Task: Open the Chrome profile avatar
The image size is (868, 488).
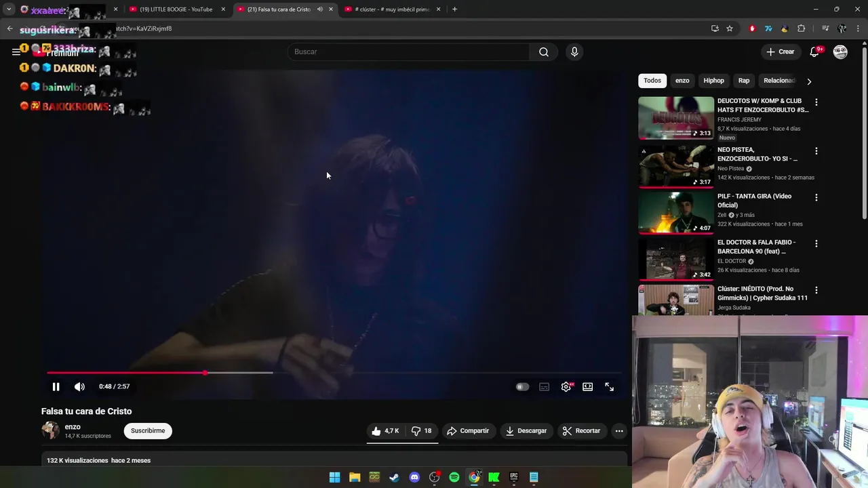Action: (842, 28)
